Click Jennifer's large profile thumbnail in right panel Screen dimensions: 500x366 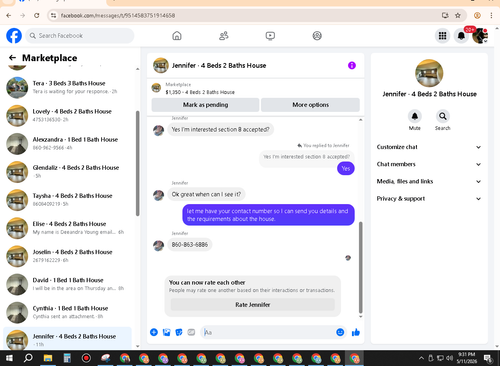coord(429,73)
